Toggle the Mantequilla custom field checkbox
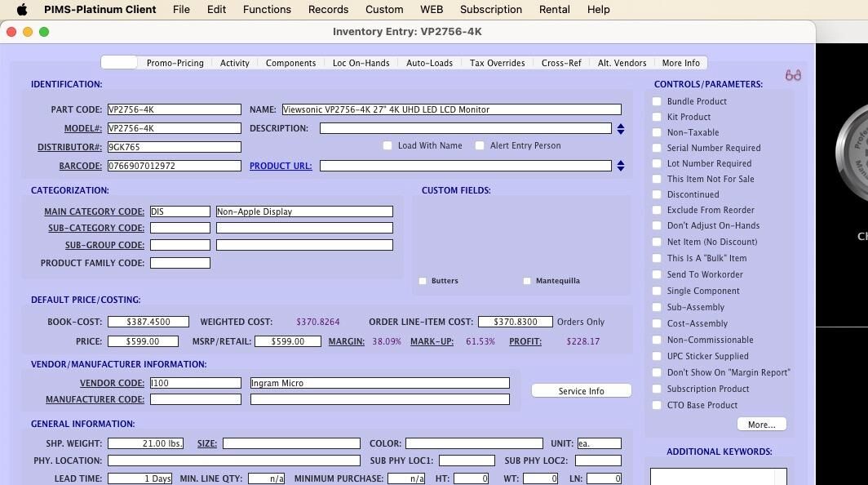 click(527, 281)
